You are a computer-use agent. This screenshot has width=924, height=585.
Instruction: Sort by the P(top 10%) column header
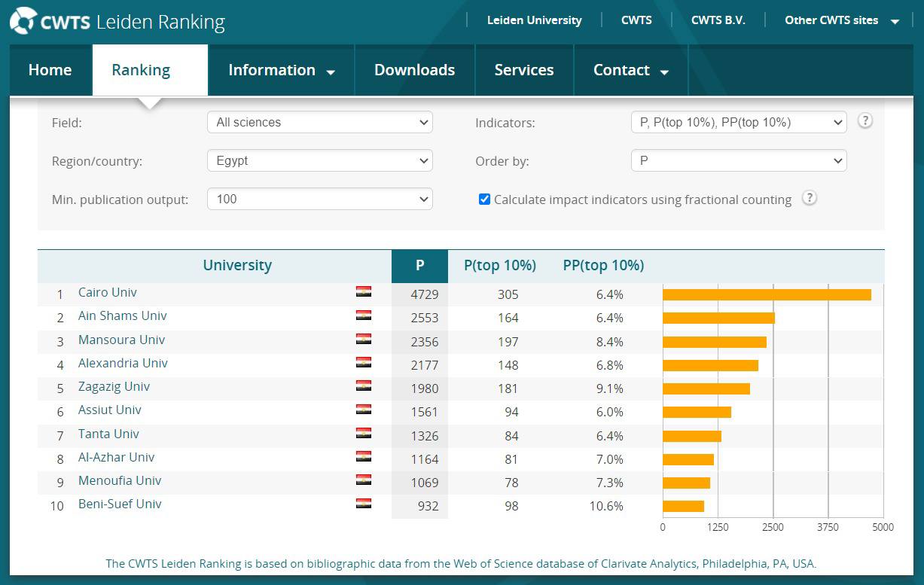(499, 265)
